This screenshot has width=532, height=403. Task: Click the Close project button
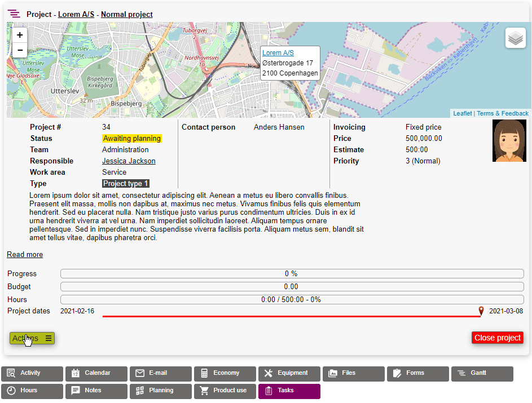pyautogui.click(x=497, y=338)
